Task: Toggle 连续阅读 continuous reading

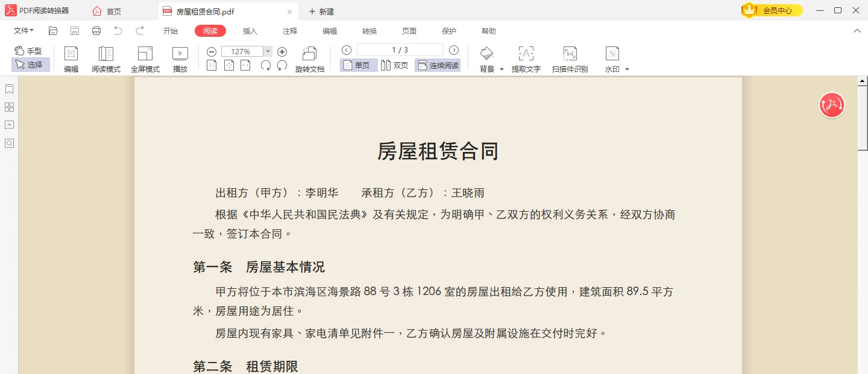Action: point(438,65)
